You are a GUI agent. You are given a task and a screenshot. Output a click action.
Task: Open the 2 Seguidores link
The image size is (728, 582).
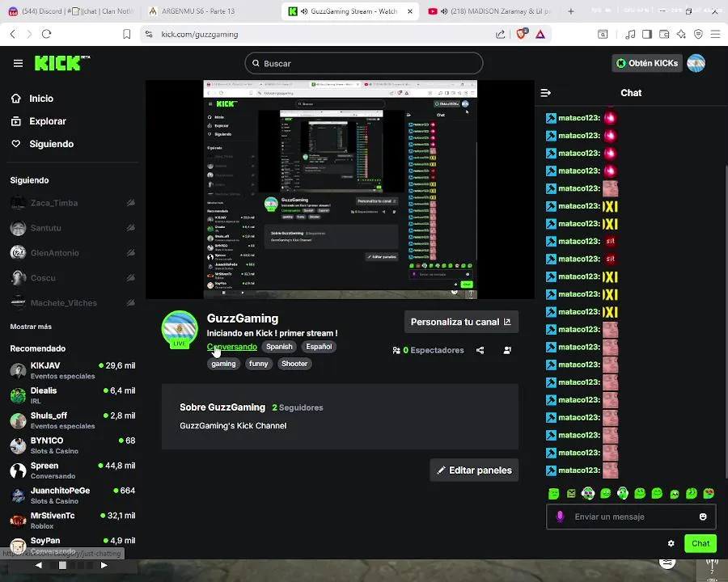coord(297,407)
